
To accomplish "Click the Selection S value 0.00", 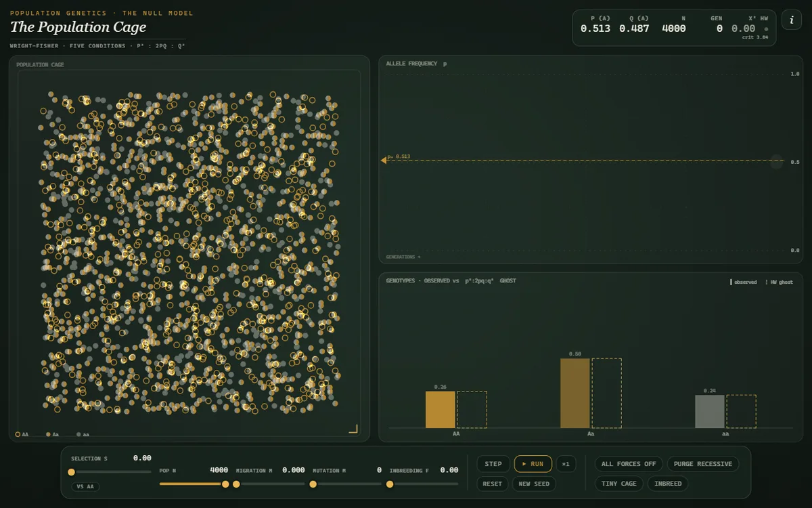I will click(142, 459).
